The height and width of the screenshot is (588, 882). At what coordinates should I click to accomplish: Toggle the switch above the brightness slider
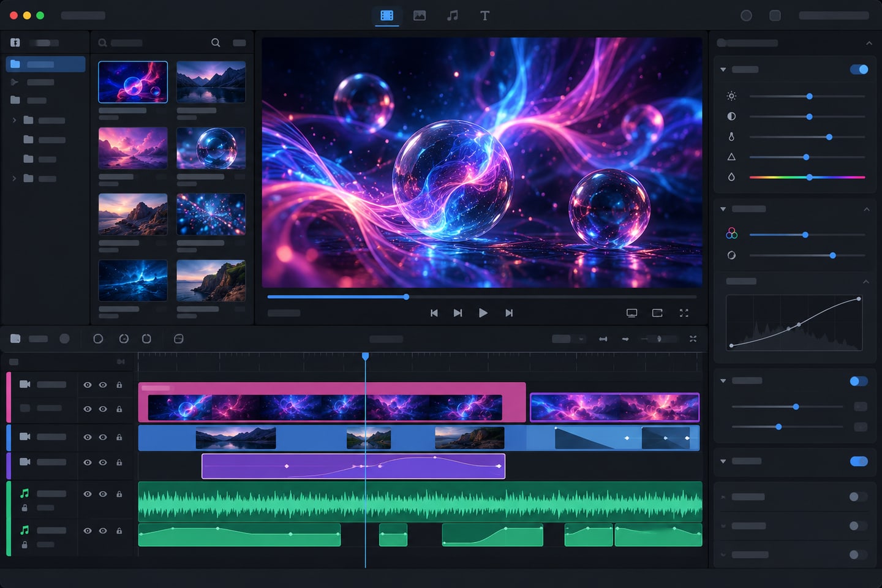(859, 69)
